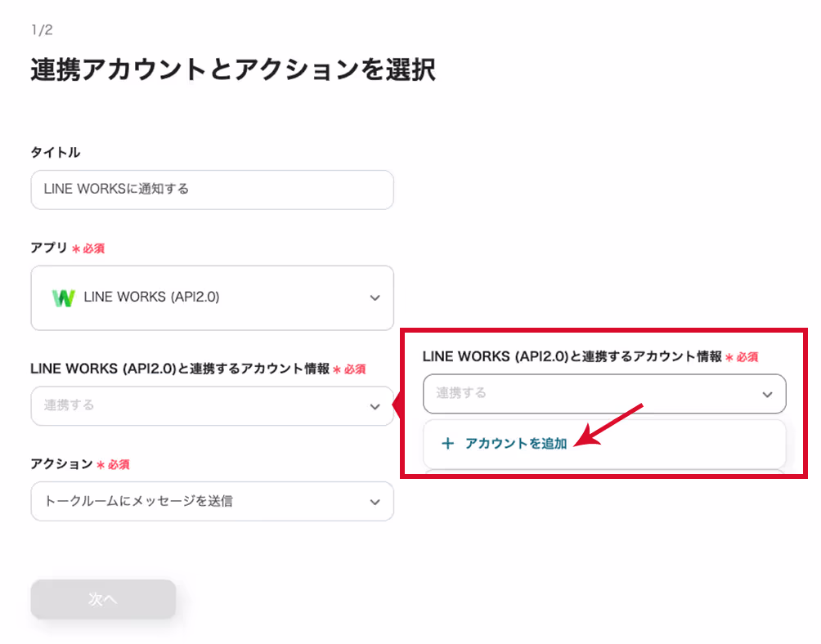The height and width of the screenshot is (644, 821).
Task: Open the 連携する dropdown in the enlarged callout
Action: (x=604, y=394)
